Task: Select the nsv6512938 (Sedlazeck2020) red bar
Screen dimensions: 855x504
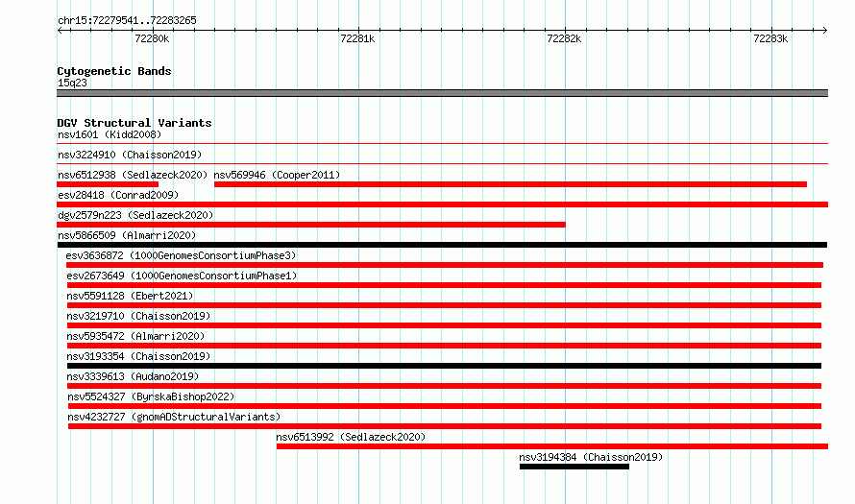Action: pos(108,184)
